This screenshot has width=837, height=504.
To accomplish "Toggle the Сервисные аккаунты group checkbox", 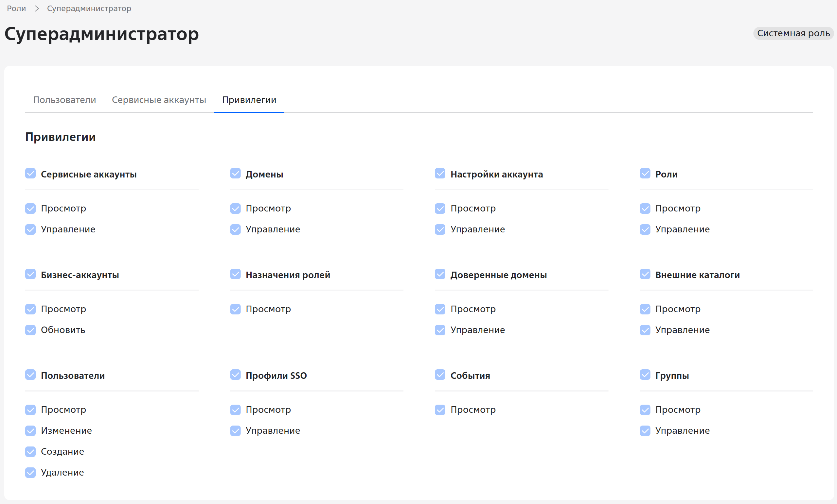I will coord(30,174).
